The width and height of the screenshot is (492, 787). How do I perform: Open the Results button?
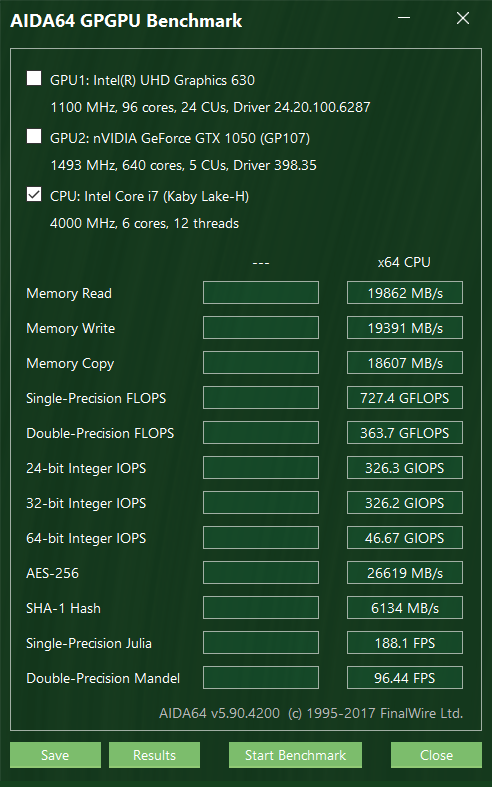tap(154, 755)
